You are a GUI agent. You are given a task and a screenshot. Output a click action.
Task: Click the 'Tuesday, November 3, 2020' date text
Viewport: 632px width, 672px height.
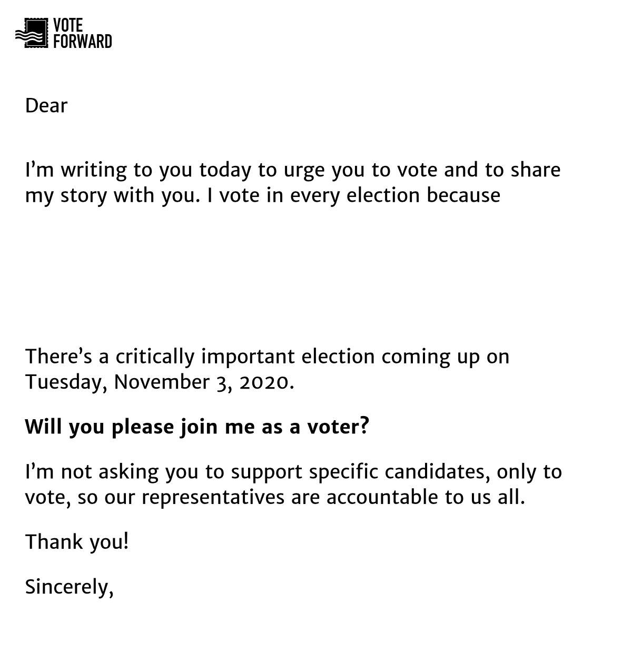coord(160,382)
